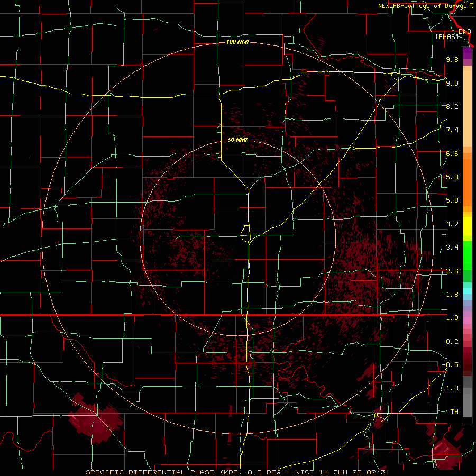
Task: Select the pink band near 1.0
Action: (x=467, y=321)
